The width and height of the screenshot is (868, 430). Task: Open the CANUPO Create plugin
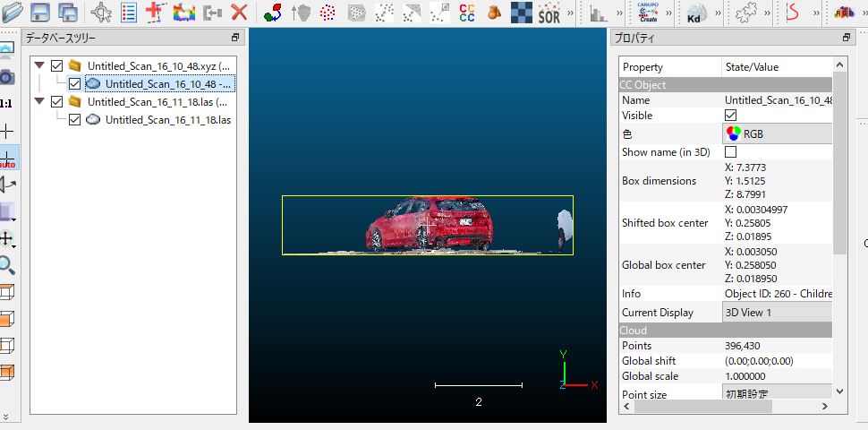click(648, 13)
